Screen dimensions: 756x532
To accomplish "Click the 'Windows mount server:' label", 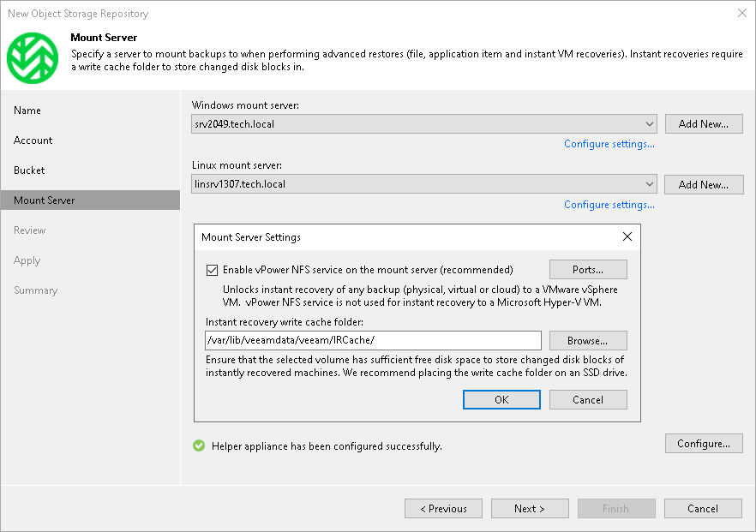I will click(x=245, y=105).
